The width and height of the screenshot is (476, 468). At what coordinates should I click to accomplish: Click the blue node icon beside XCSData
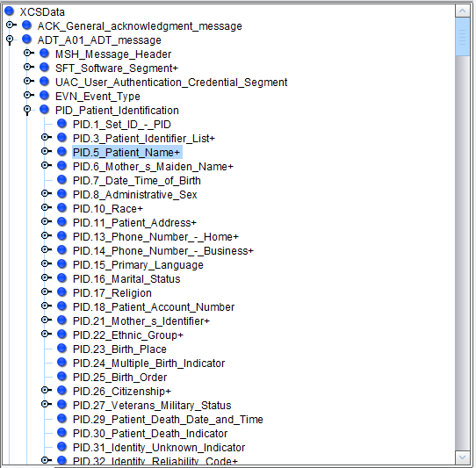(10, 11)
